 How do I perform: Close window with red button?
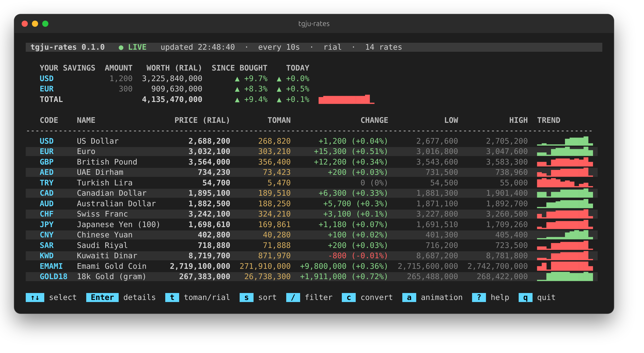[x=25, y=24]
